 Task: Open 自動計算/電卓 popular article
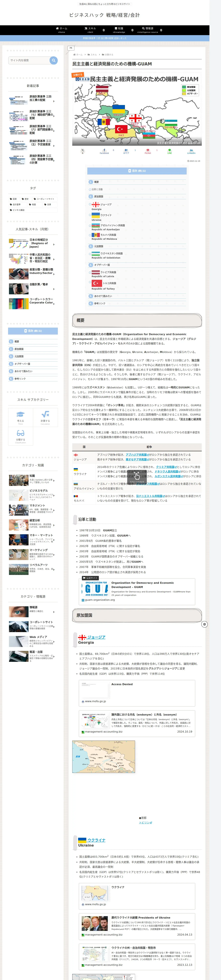[33, 288]
